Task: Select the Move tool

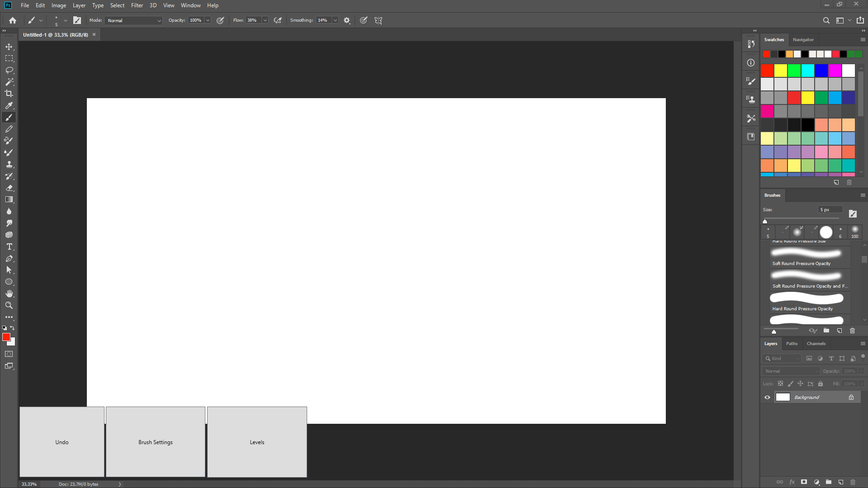Action: [9, 46]
